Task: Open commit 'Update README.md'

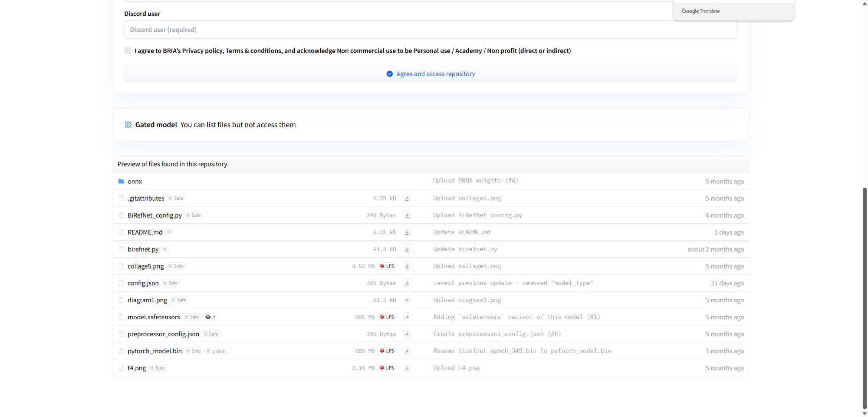Action: click(x=461, y=232)
